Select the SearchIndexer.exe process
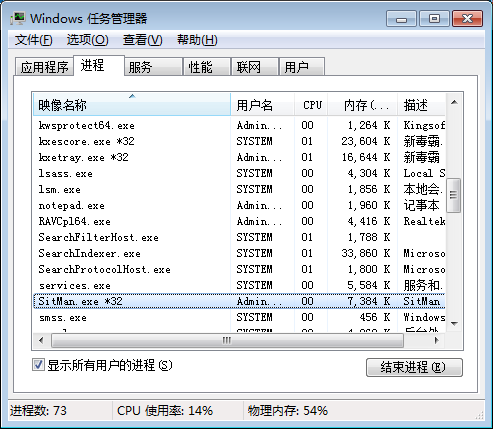This screenshot has height=429, width=493. (x=239, y=253)
